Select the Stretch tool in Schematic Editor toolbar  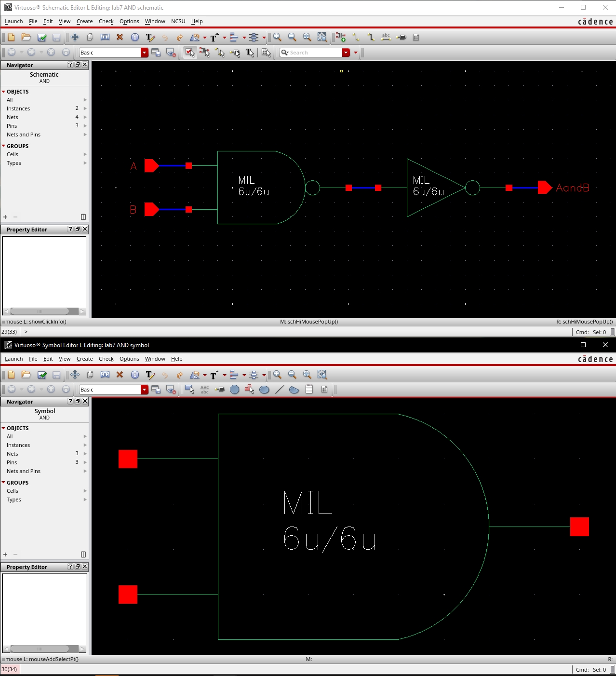105,37
